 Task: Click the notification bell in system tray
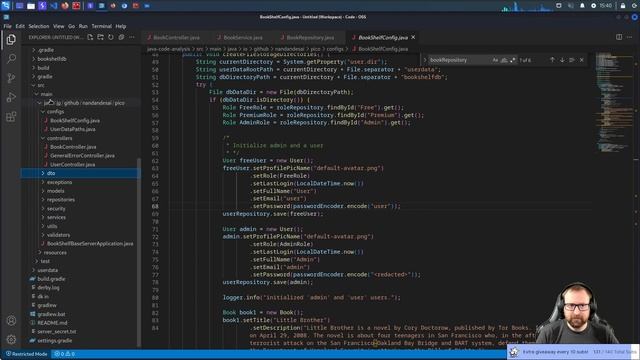582,6
